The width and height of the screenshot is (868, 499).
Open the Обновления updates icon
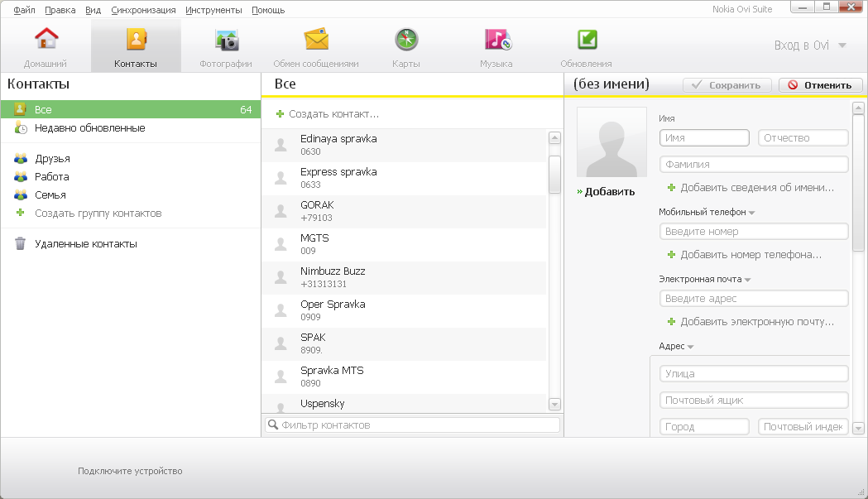point(586,41)
